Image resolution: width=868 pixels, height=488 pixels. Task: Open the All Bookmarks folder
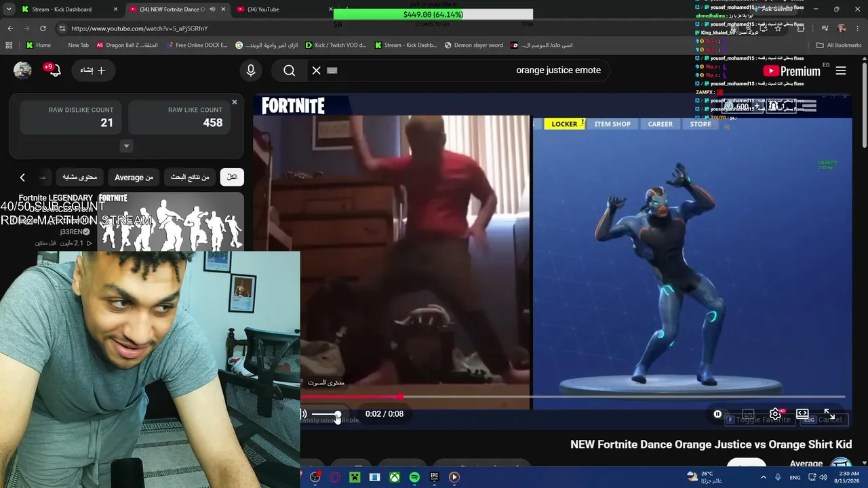coord(839,45)
